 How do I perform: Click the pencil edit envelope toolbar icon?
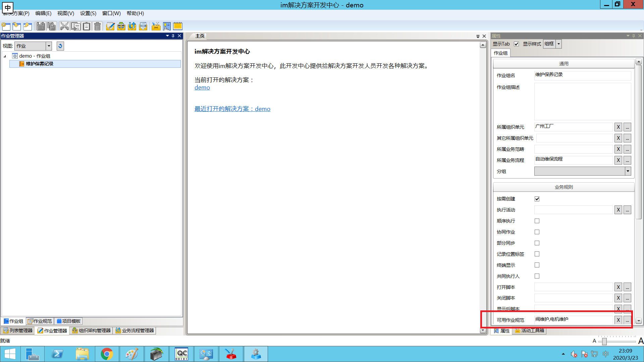110,26
